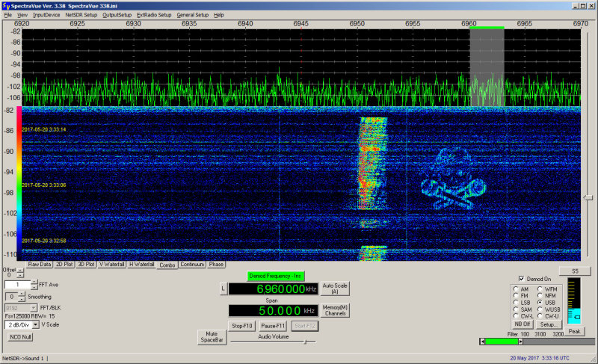Click the filter bar left arrow

[482, 342]
